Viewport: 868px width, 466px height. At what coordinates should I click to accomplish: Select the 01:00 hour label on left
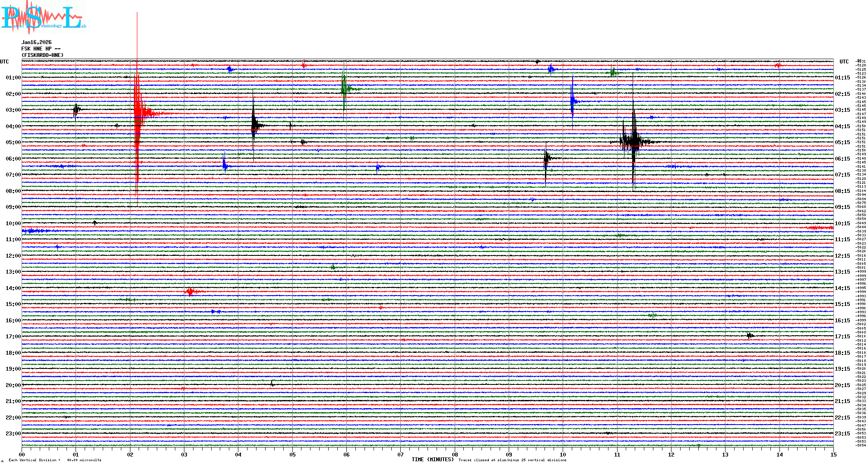point(13,78)
